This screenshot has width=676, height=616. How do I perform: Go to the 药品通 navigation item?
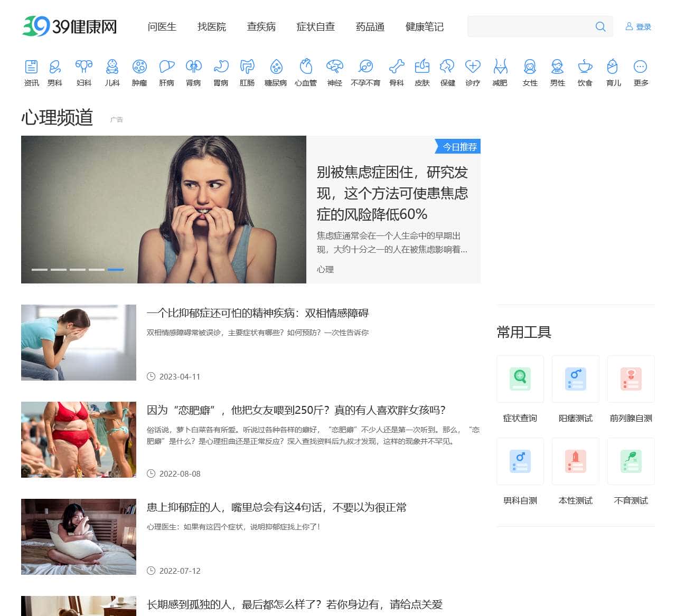point(370,27)
